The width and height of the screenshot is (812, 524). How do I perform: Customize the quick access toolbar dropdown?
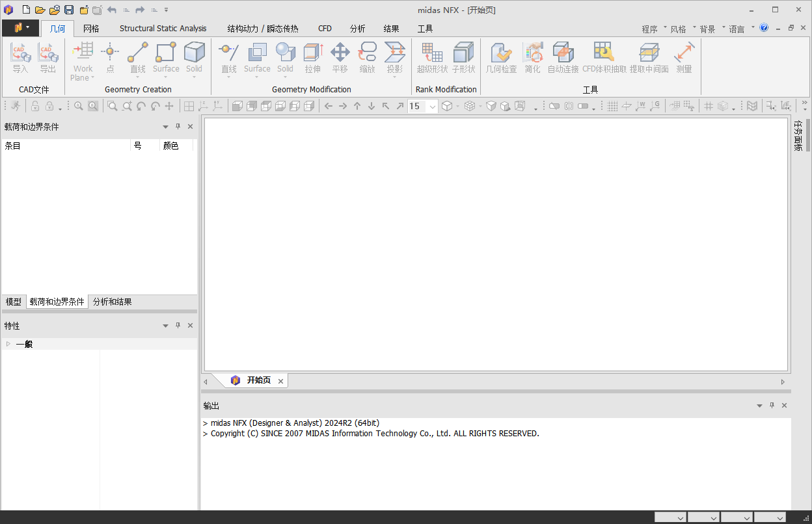click(167, 10)
